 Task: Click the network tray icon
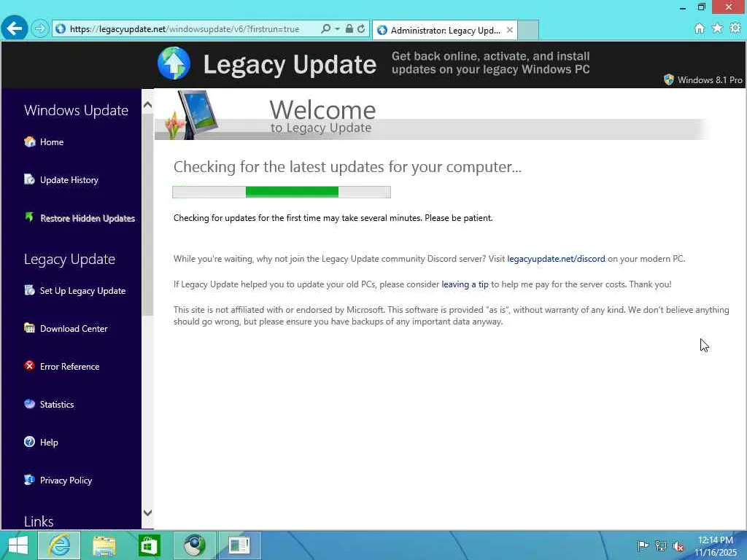tap(661, 545)
